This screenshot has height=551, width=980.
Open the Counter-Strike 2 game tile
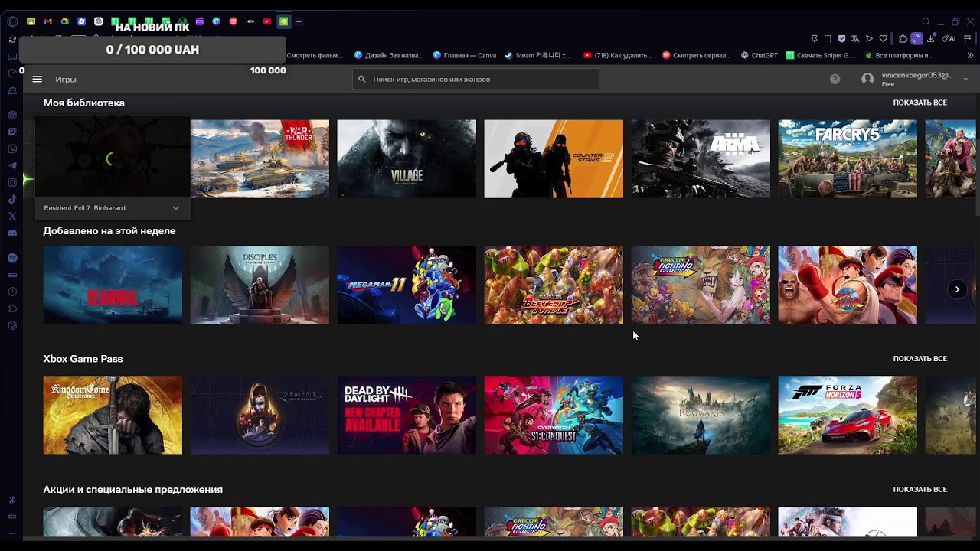click(554, 158)
